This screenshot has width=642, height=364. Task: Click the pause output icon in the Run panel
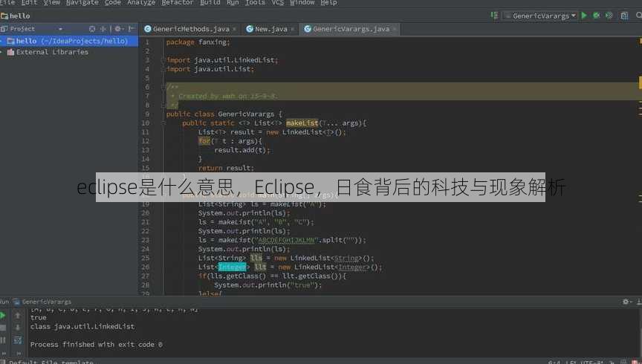click(3, 339)
